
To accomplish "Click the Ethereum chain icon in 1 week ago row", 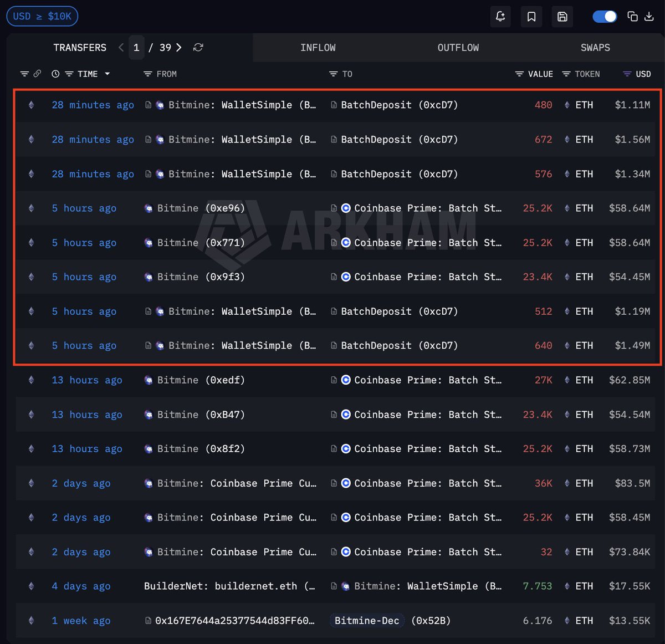I will coord(31,620).
